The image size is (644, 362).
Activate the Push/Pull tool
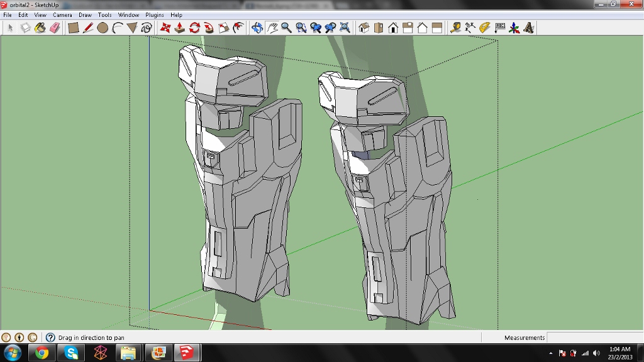tap(180, 28)
